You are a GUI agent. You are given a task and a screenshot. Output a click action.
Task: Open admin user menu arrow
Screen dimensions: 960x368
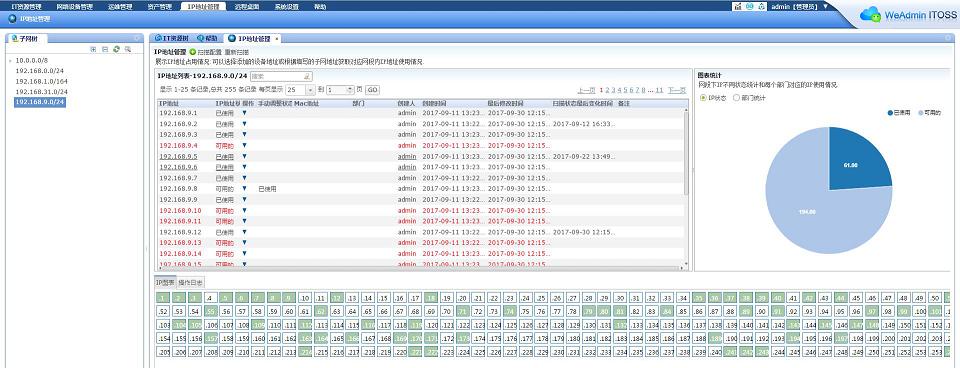(x=826, y=6)
